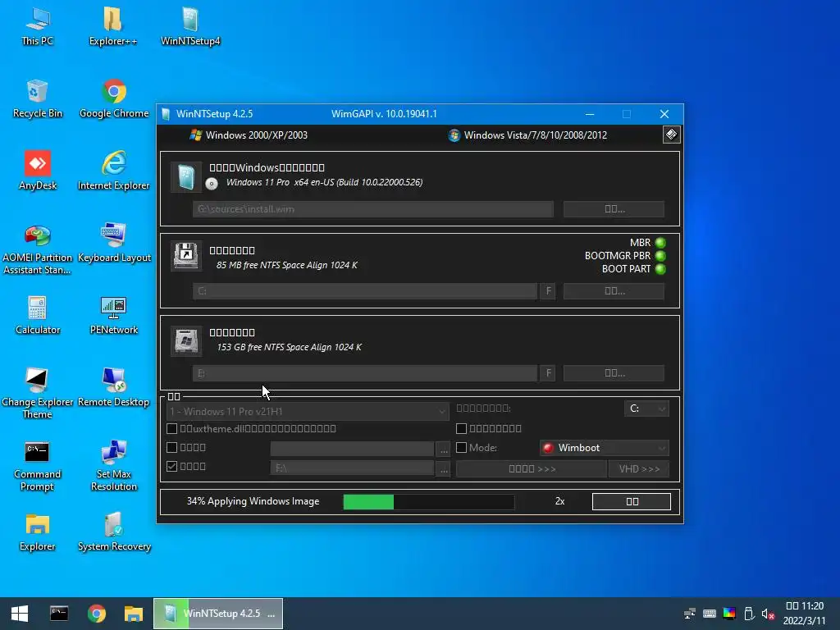The height and width of the screenshot is (630, 840).
Task: Launch the Calculator desktop icon
Action: [38, 316]
